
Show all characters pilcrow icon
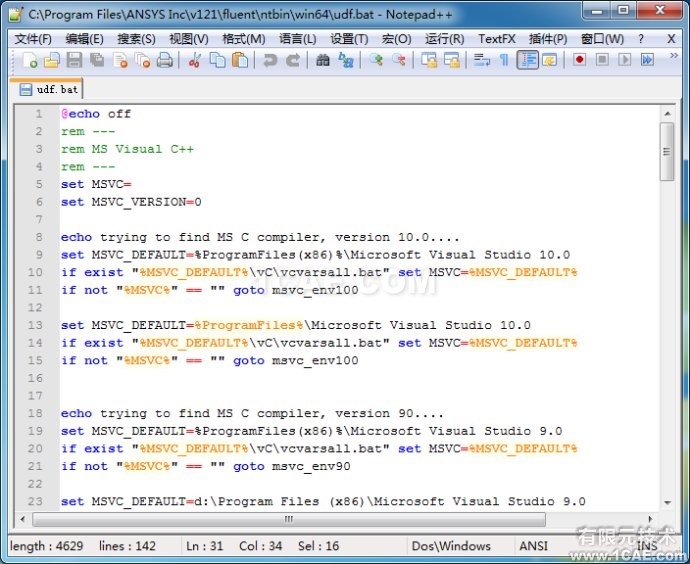tap(504, 60)
